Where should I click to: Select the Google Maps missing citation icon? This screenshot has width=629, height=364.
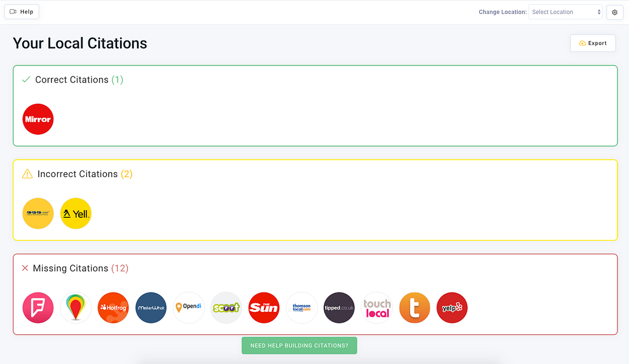point(76,308)
